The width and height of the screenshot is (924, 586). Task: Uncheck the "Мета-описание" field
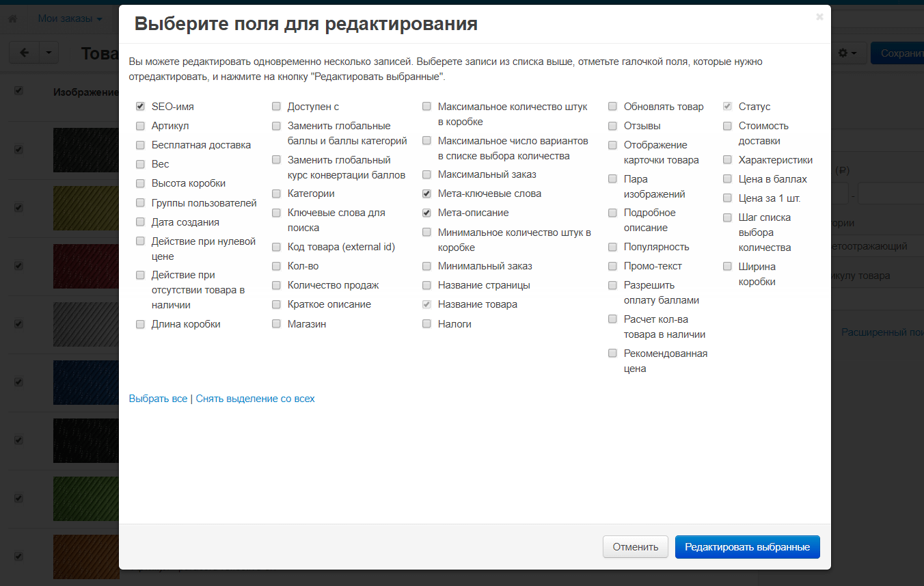click(426, 213)
